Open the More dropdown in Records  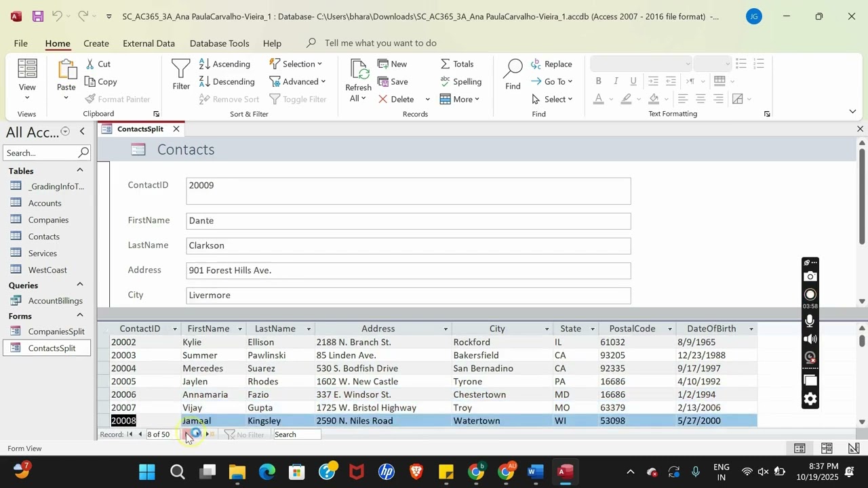[460, 99]
